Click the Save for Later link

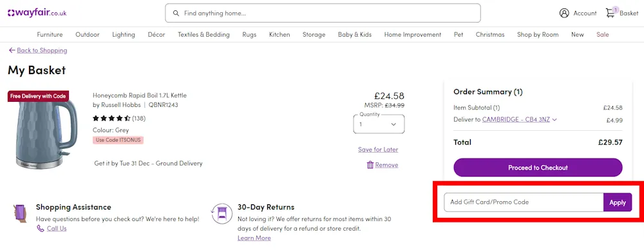pos(378,150)
